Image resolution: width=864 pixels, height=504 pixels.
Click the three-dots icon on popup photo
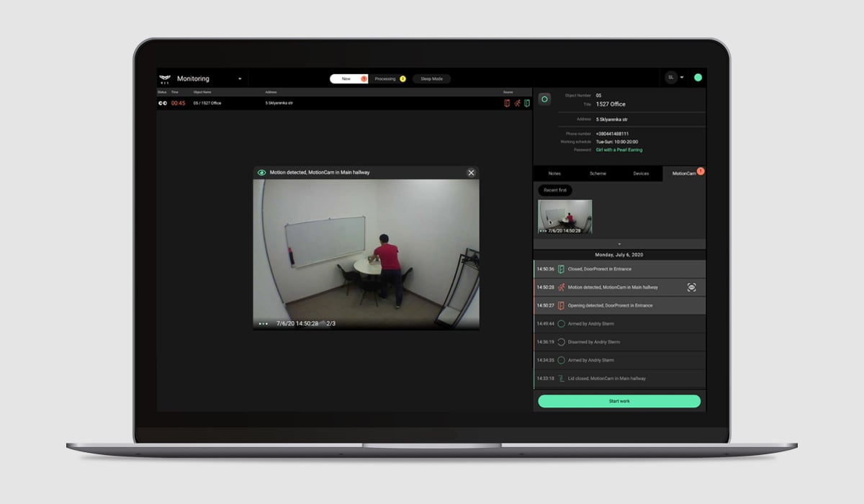pos(263,324)
